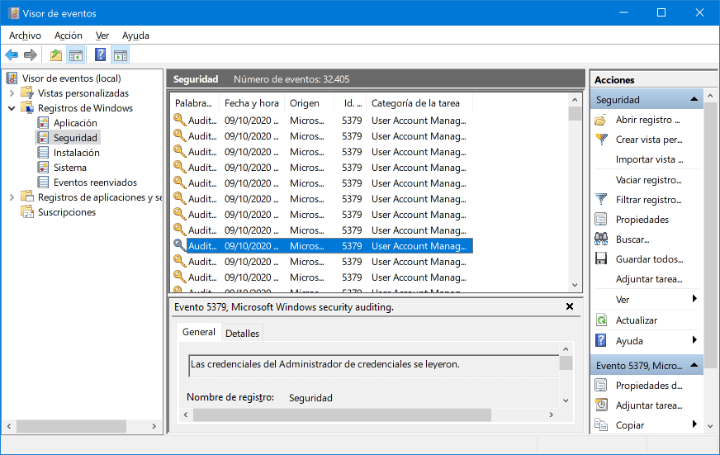The height and width of the screenshot is (455, 720).
Task: Click the Nombre de registro value Seguridad
Action: pos(310,398)
